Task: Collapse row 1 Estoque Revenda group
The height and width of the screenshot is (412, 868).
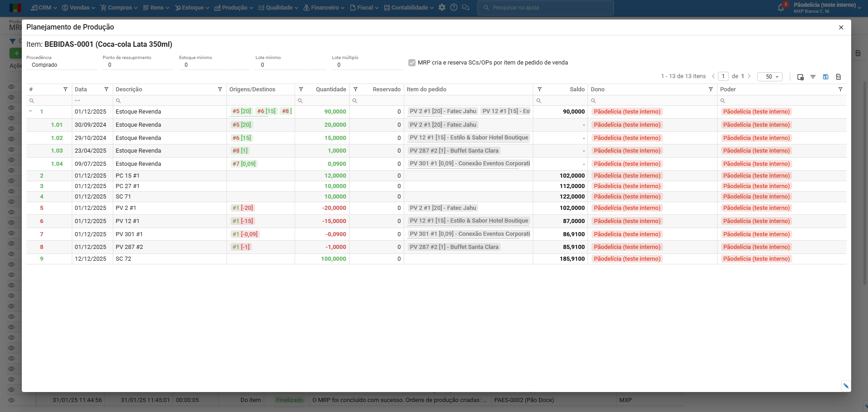Action: [x=30, y=111]
